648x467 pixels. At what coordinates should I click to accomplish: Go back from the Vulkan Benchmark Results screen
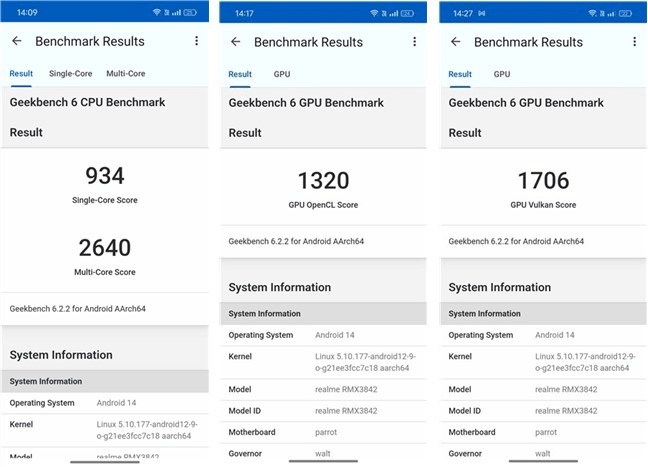[x=456, y=42]
